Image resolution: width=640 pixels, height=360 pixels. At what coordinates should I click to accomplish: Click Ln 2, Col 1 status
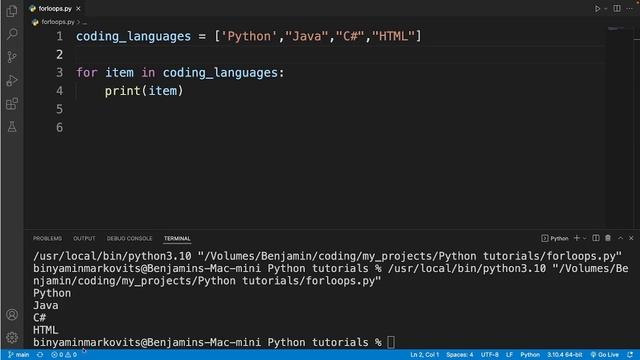(424, 355)
